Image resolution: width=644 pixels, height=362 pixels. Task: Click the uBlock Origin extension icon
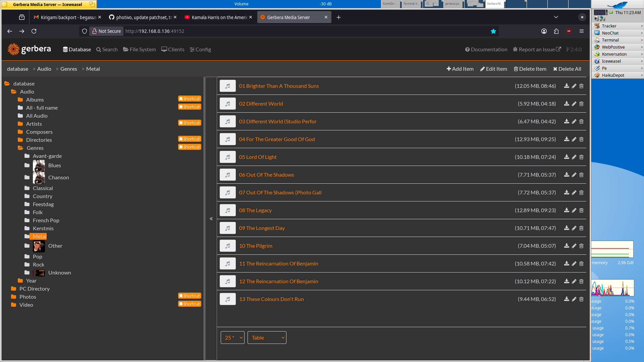click(569, 31)
